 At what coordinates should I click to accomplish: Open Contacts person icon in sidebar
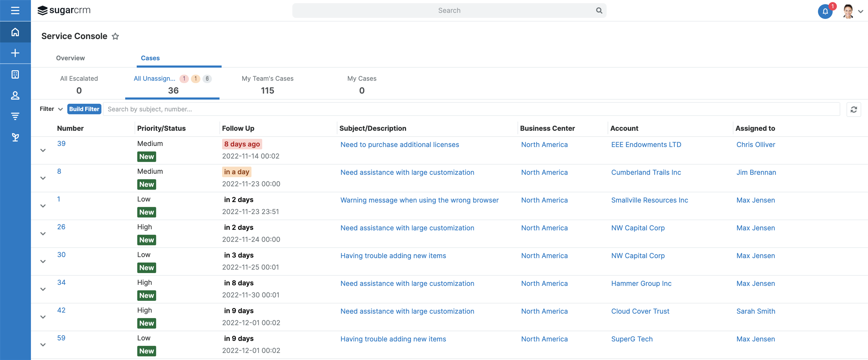point(15,95)
